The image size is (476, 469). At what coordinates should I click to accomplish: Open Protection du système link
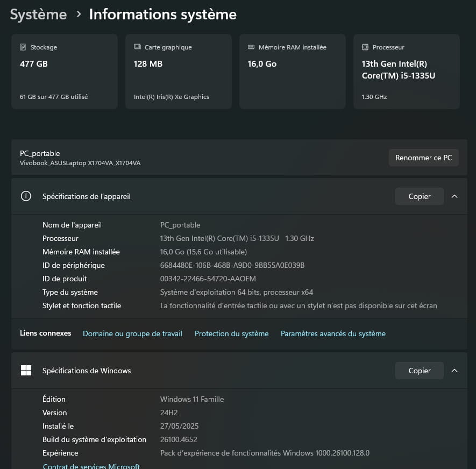click(232, 333)
